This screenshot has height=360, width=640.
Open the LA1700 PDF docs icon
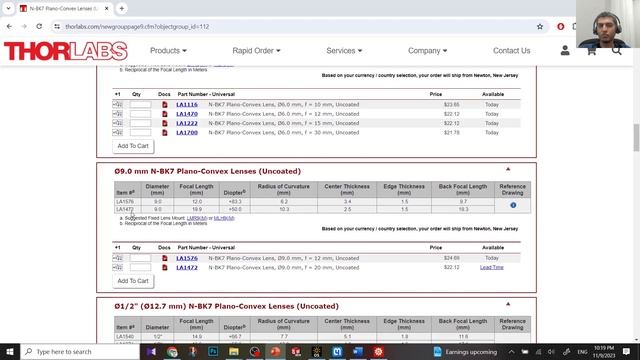[x=164, y=133]
